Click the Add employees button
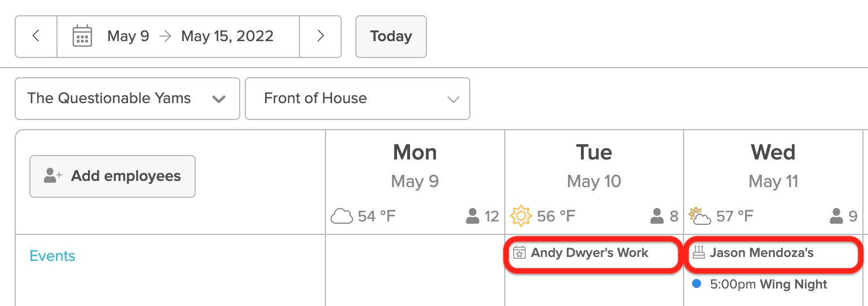The height and width of the screenshot is (306, 868). point(112,176)
